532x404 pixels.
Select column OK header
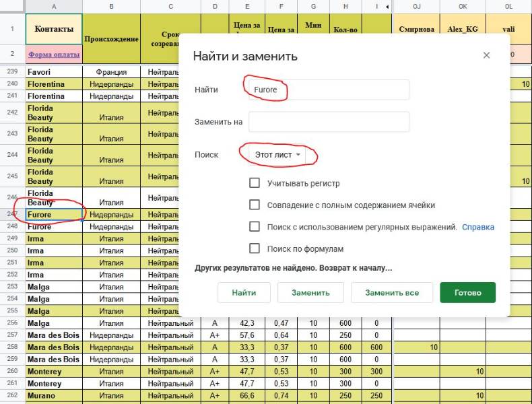[463, 6]
